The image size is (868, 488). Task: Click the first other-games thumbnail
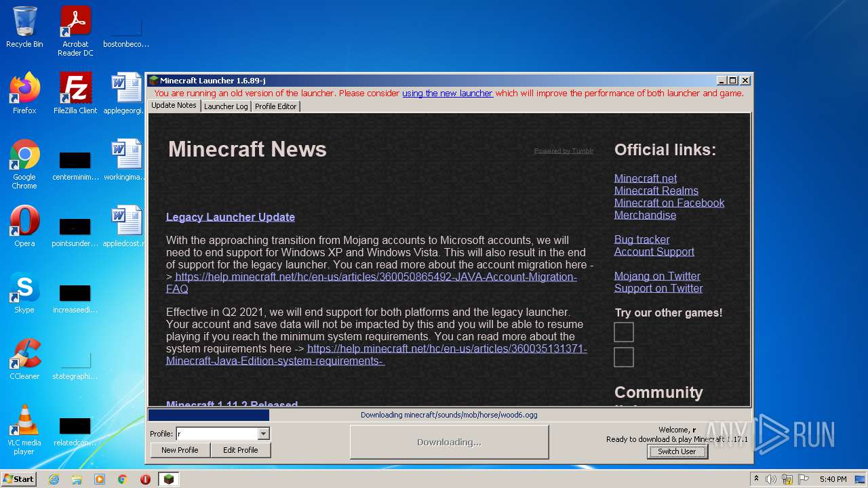pos(624,332)
